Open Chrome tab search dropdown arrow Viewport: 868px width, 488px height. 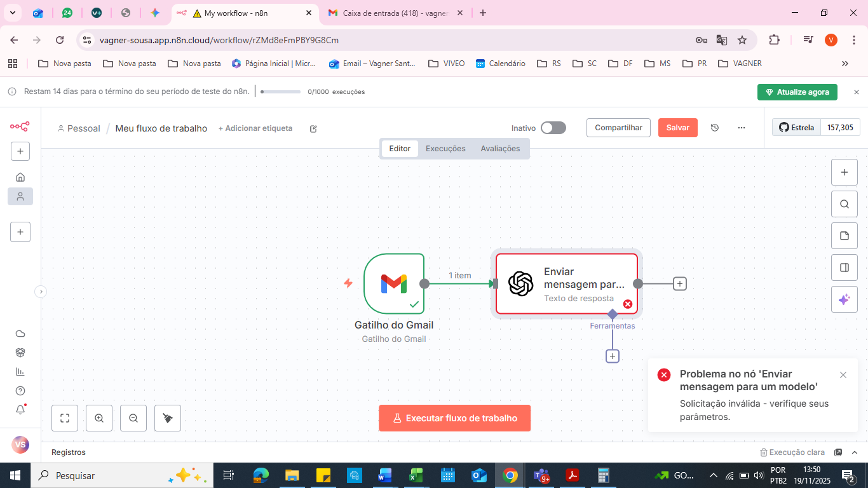point(12,13)
